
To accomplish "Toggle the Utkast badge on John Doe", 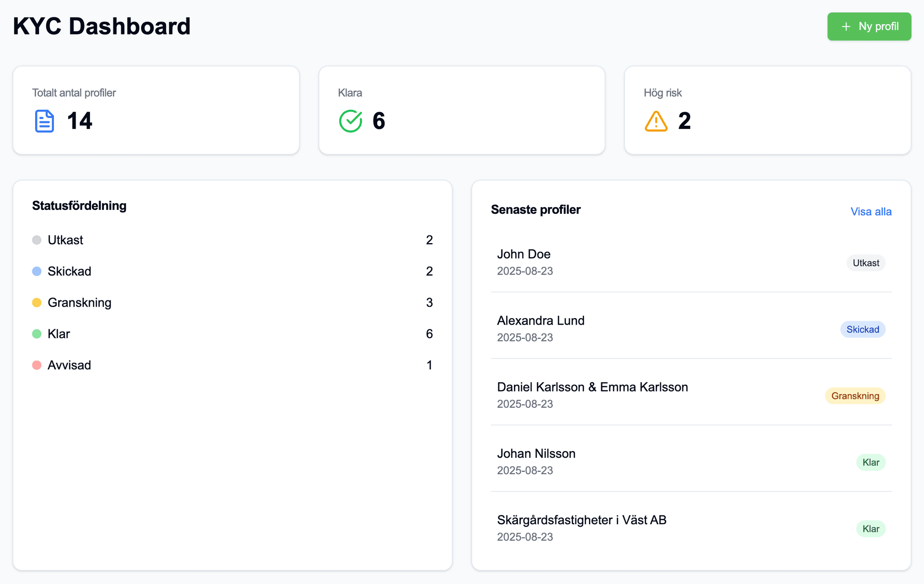I will (866, 263).
